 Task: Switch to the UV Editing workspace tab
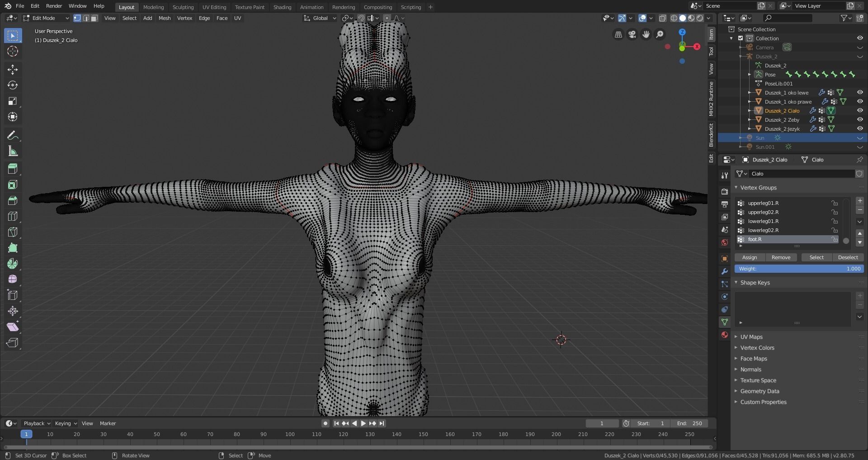click(x=214, y=7)
